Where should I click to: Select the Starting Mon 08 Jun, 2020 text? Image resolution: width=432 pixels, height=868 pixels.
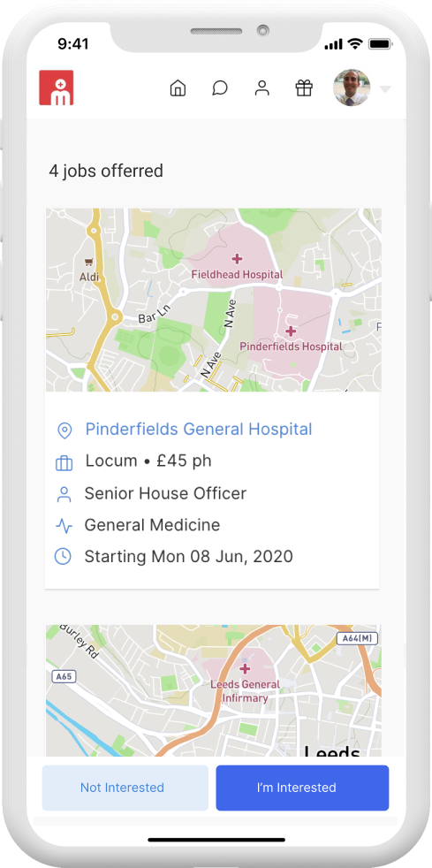(189, 556)
